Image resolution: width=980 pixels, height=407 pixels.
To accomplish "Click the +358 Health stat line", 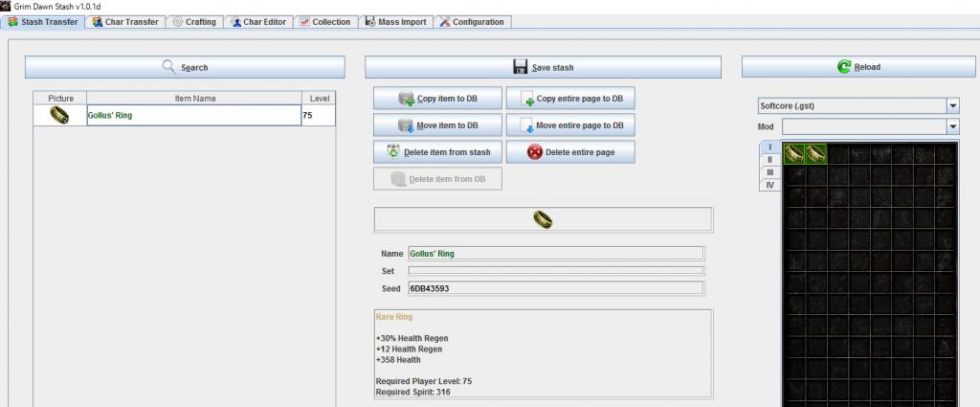I will (x=398, y=360).
